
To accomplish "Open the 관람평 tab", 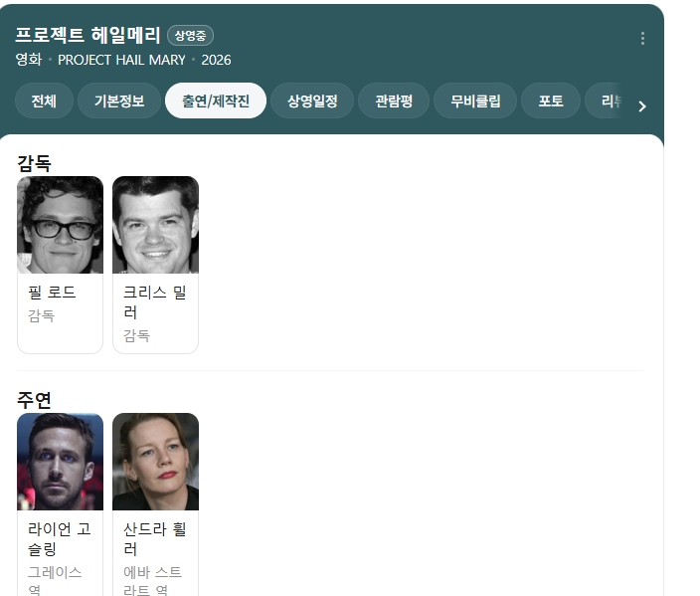I will point(401,101).
